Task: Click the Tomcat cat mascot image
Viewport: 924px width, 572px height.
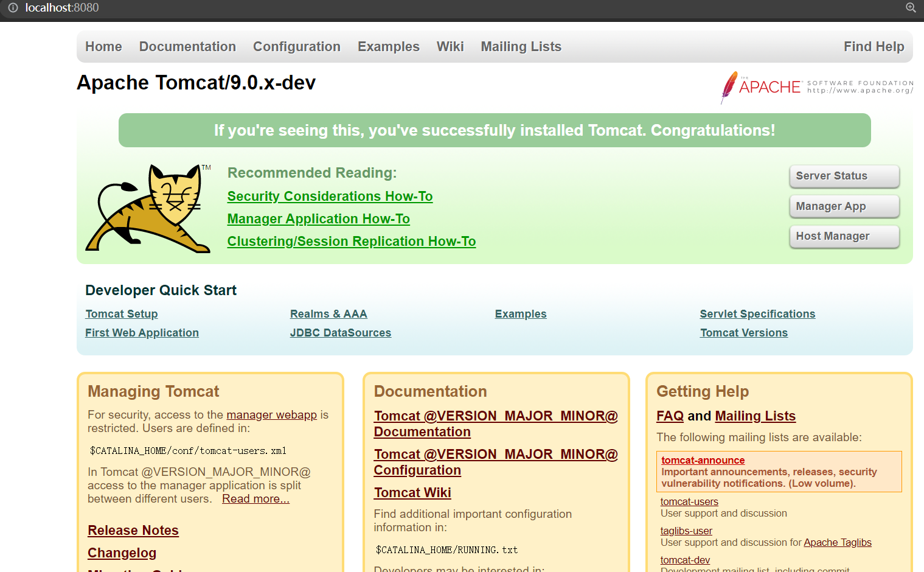Action: (148, 208)
